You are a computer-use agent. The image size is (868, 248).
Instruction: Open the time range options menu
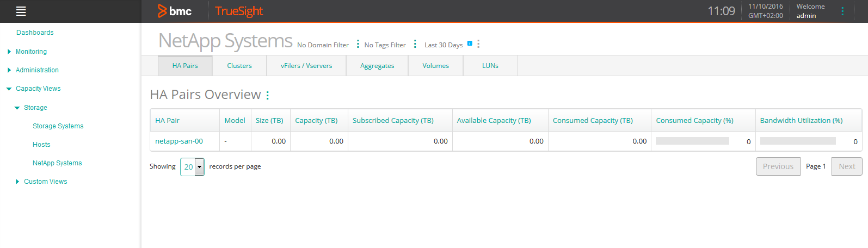(x=478, y=44)
